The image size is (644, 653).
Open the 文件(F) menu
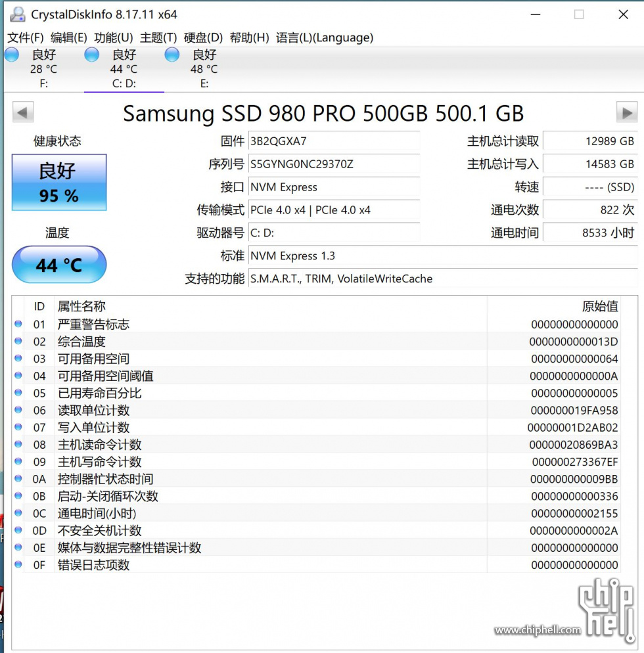26,37
